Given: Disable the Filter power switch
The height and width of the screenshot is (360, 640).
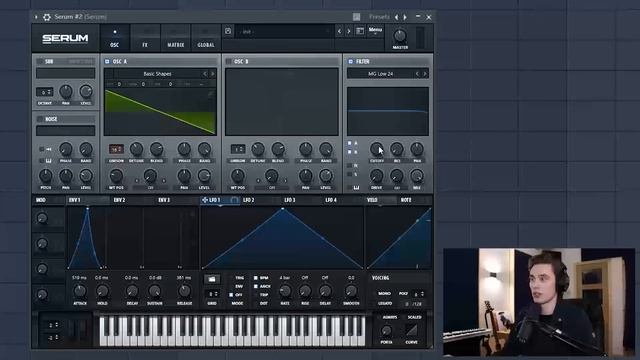Looking at the screenshot, I should point(350,62).
